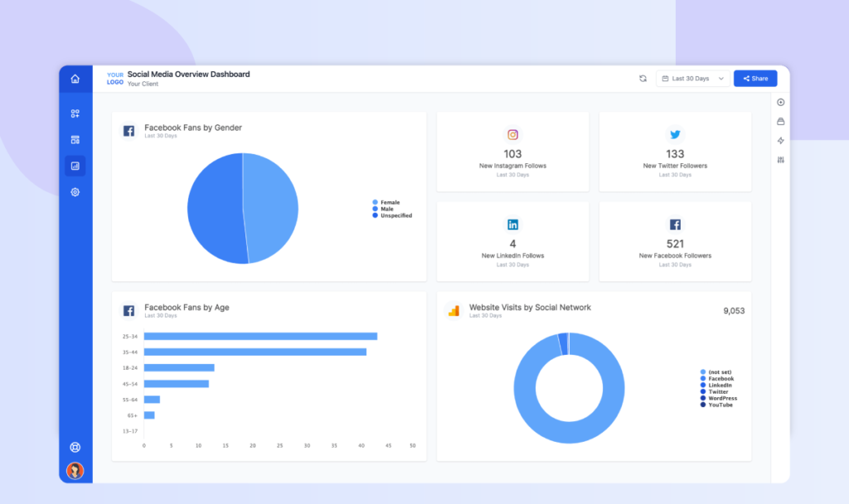
Task: Open the Last 30 Days date range dropdown
Action: (692, 78)
